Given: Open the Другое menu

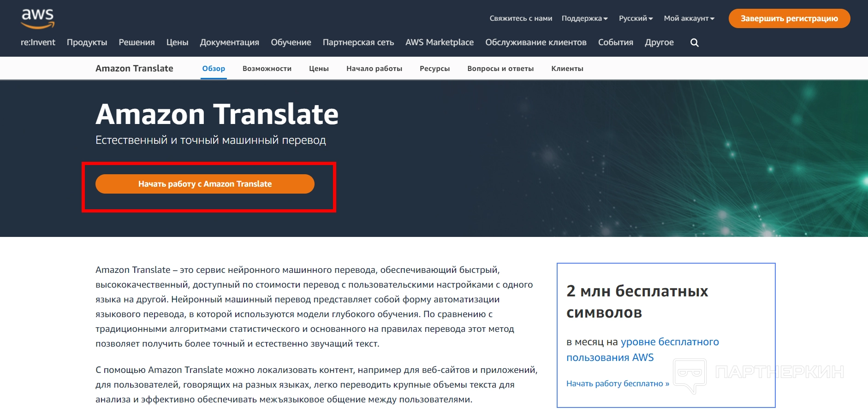Looking at the screenshot, I should click(x=659, y=42).
